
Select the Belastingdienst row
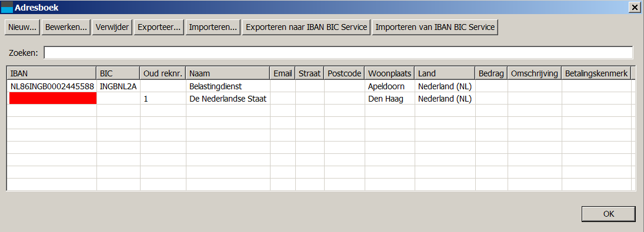(319, 86)
